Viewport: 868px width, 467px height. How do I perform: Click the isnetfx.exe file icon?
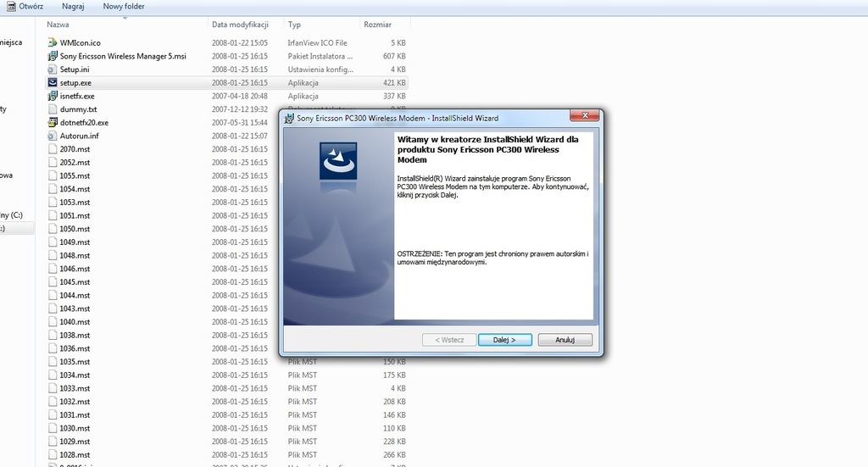(x=52, y=96)
